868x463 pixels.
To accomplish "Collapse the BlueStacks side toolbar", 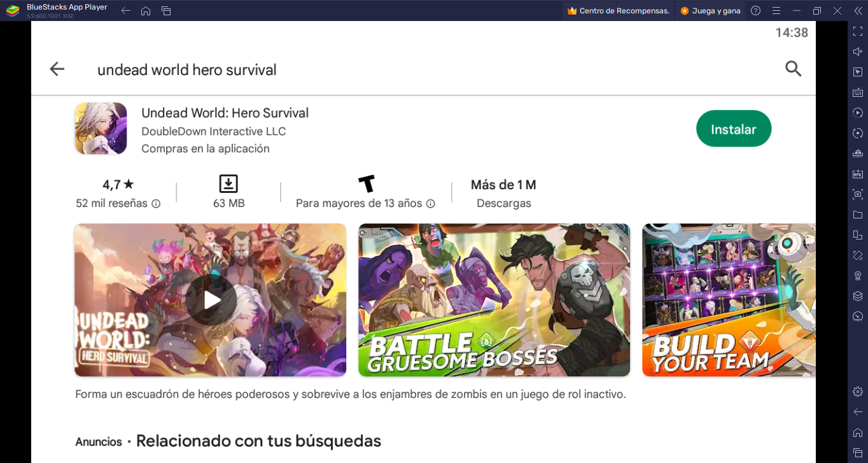I will pyautogui.click(x=857, y=11).
